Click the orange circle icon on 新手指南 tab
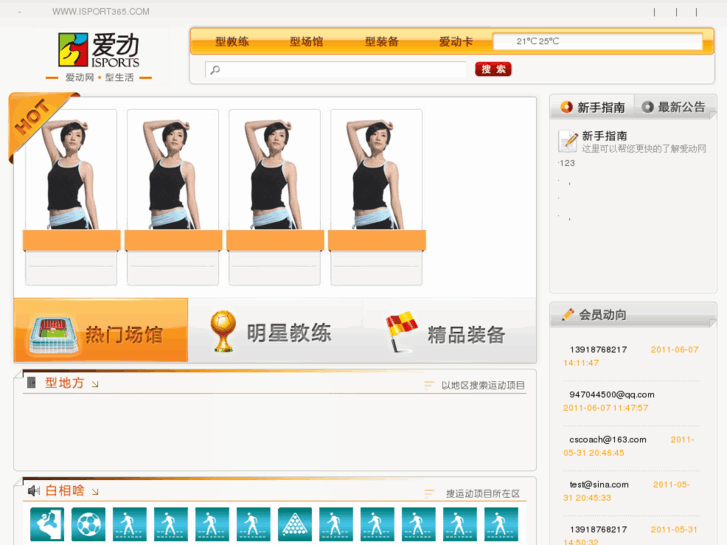Screen dimensions: 727x545 click(x=567, y=107)
